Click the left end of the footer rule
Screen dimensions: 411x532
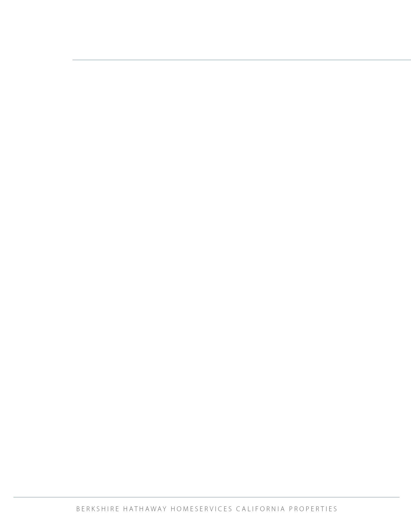[14, 497]
